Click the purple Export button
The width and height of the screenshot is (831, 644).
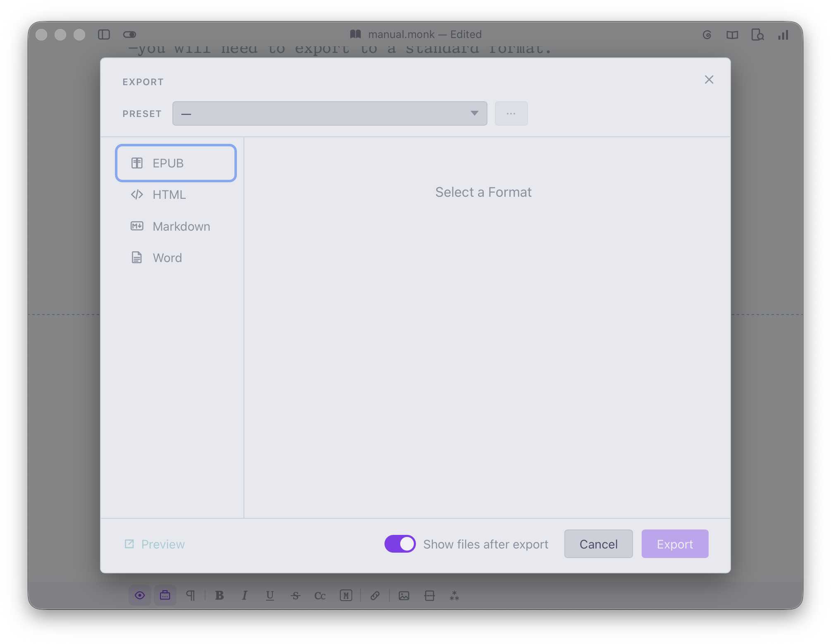tap(675, 544)
